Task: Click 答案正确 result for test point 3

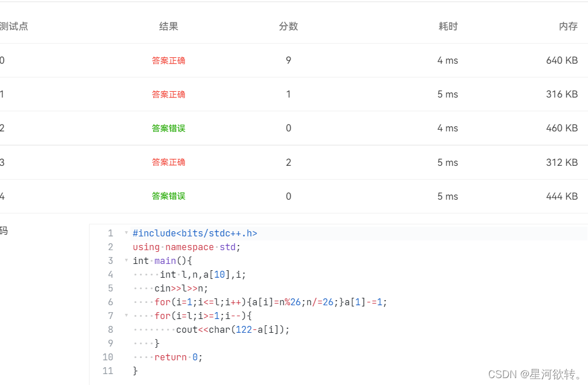Action: coord(168,162)
